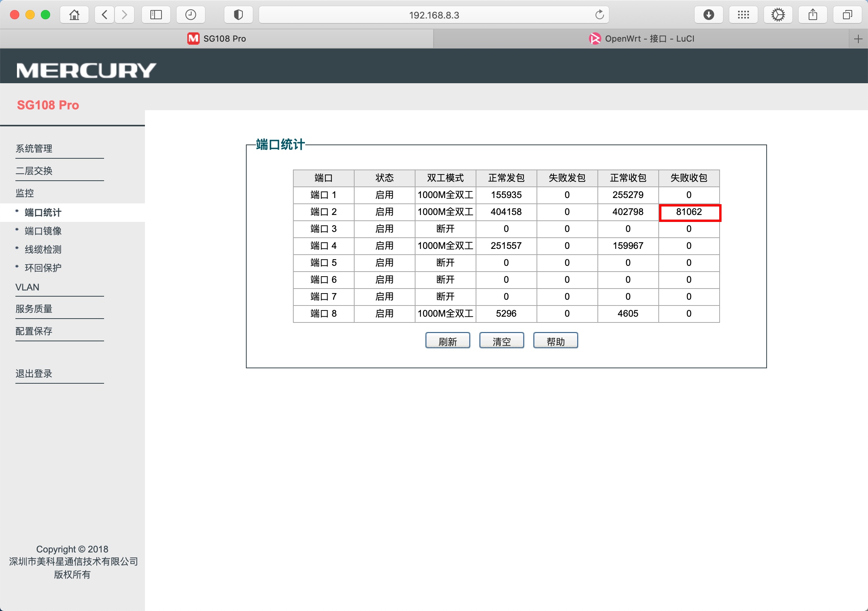This screenshot has width=868, height=611.
Task: Click the shield privacy icon
Action: coord(238,15)
